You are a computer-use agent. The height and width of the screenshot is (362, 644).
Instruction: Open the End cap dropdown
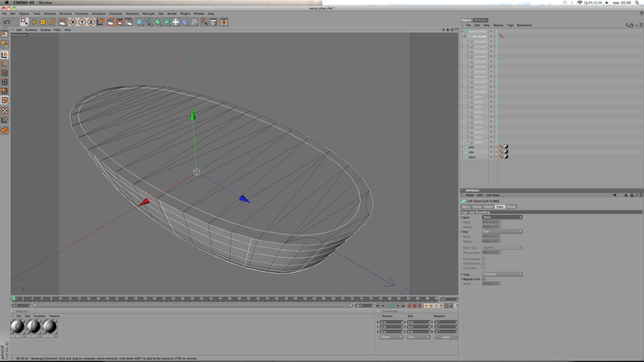click(502, 232)
